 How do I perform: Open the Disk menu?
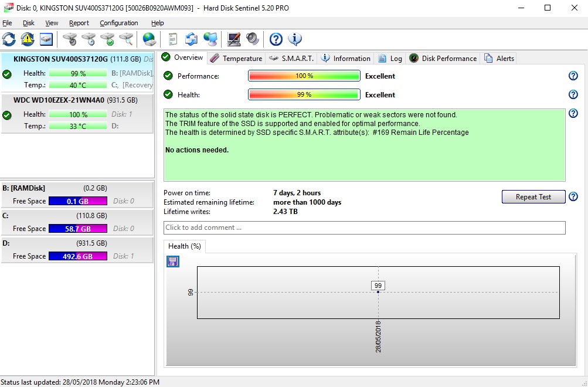(x=29, y=23)
